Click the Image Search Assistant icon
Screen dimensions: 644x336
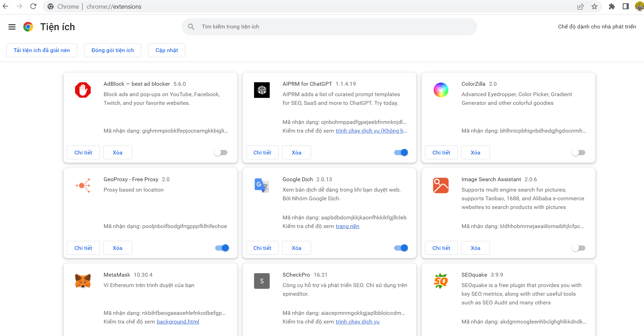441,185
